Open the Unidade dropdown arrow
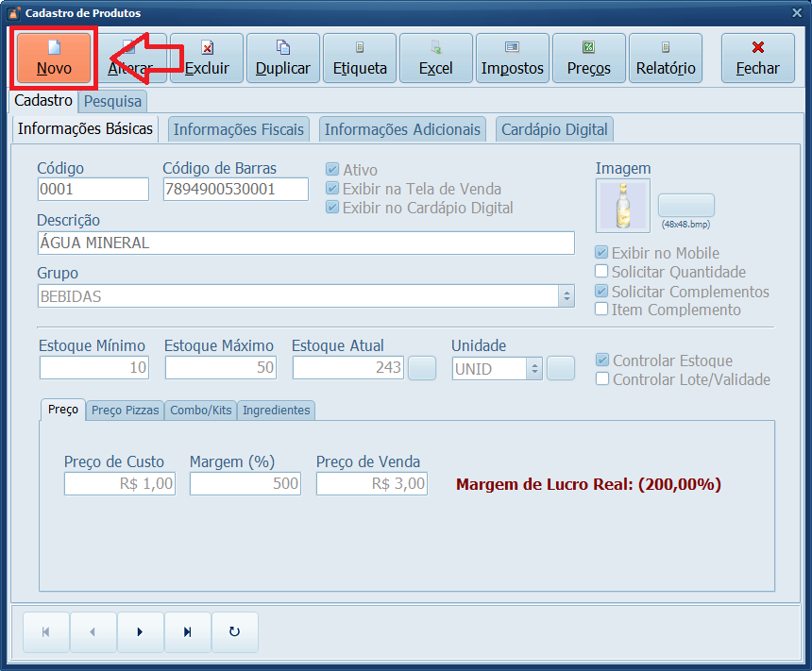The width and height of the screenshot is (812, 671). tap(534, 369)
